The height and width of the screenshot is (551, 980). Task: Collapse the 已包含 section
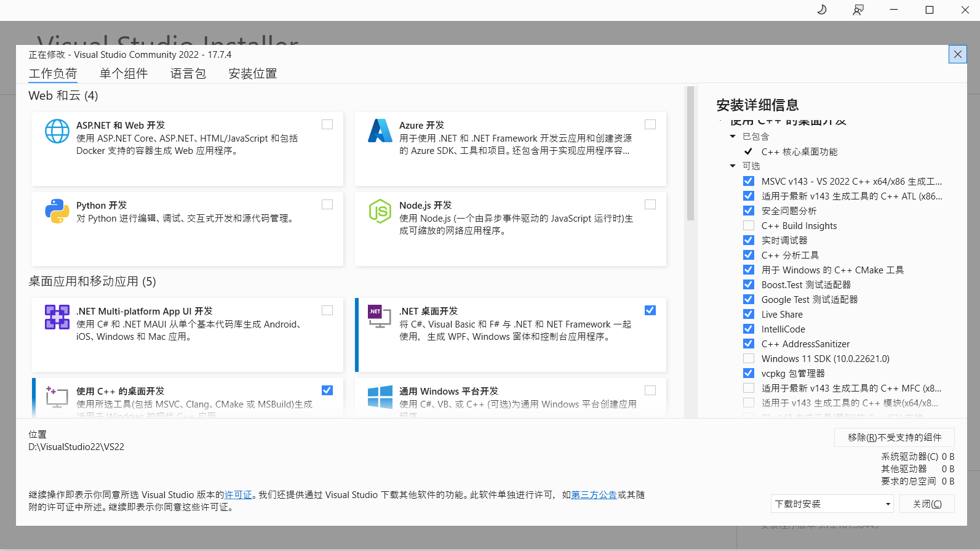(x=733, y=137)
